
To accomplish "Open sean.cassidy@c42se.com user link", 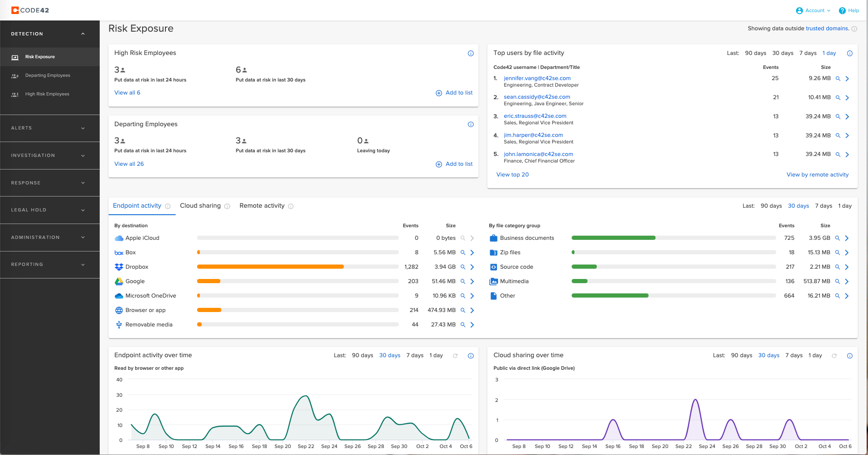I will tap(537, 97).
